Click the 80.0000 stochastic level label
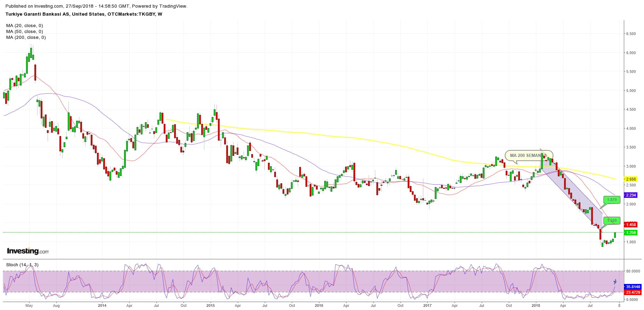The height and width of the screenshot is (310, 644). coord(633,271)
